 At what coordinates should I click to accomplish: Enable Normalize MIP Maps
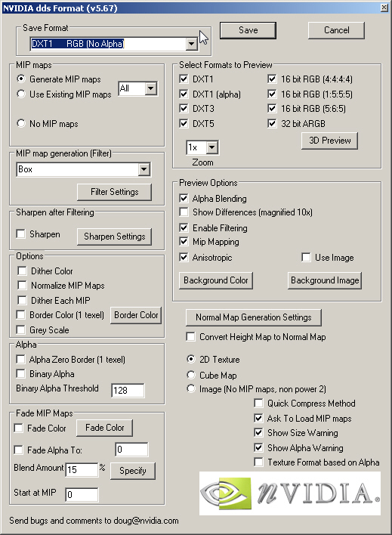tap(22, 285)
